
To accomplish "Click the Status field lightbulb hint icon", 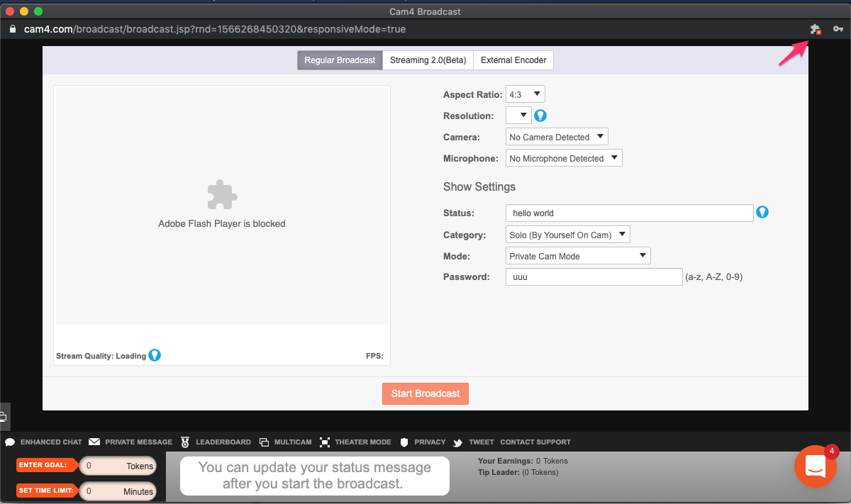I will [762, 212].
